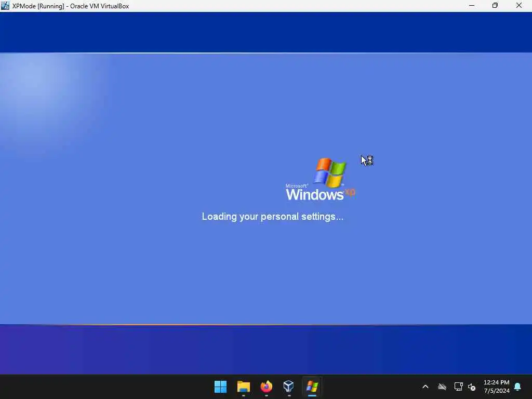Image resolution: width=532 pixels, height=399 pixels.
Task: Open the Windows Start menu
Action: [220, 387]
